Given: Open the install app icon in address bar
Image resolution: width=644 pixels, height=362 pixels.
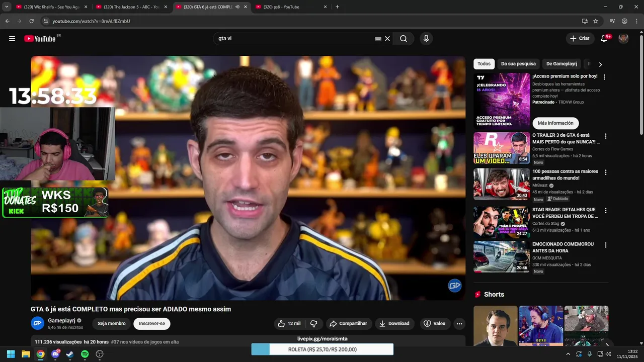Looking at the screenshot, I should (x=585, y=21).
